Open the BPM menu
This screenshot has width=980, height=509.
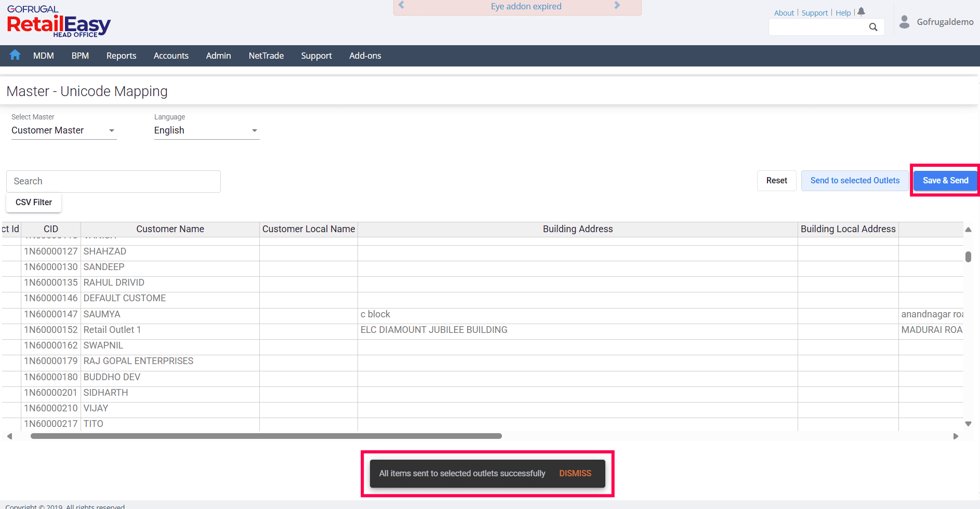80,56
